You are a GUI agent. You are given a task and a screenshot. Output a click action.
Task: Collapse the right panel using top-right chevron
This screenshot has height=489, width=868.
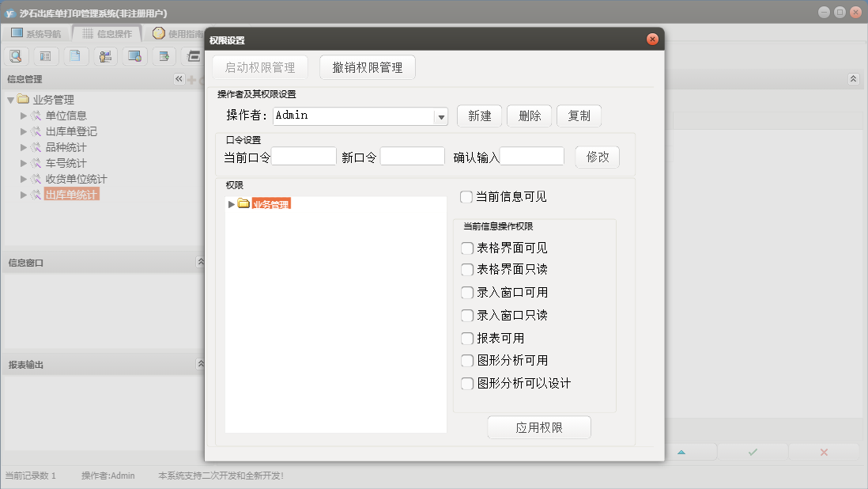click(x=853, y=79)
